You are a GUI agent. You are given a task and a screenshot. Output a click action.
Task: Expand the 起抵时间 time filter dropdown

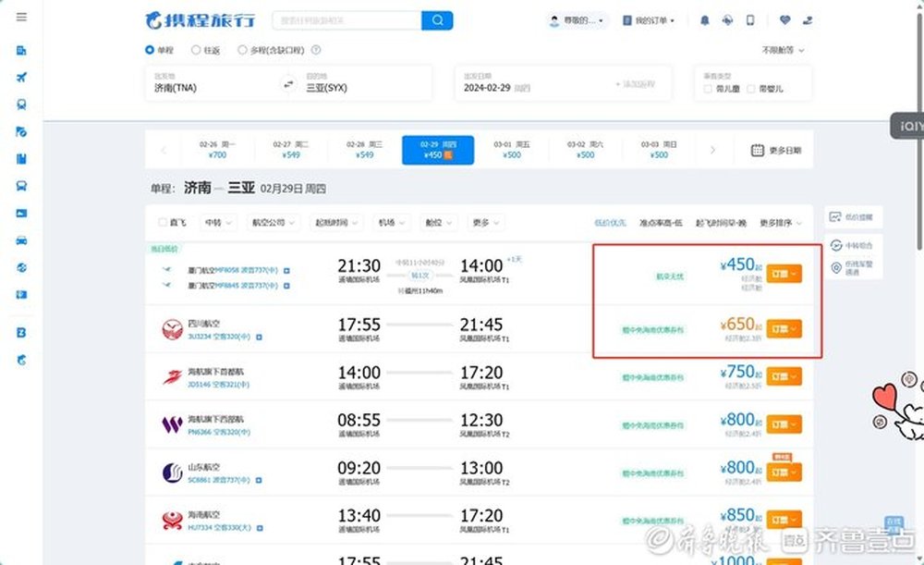coord(336,222)
